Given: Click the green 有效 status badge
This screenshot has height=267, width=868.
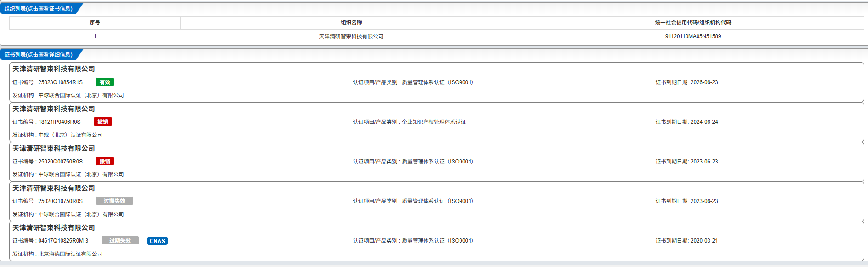Looking at the screenshot, I should click(105, 82).
